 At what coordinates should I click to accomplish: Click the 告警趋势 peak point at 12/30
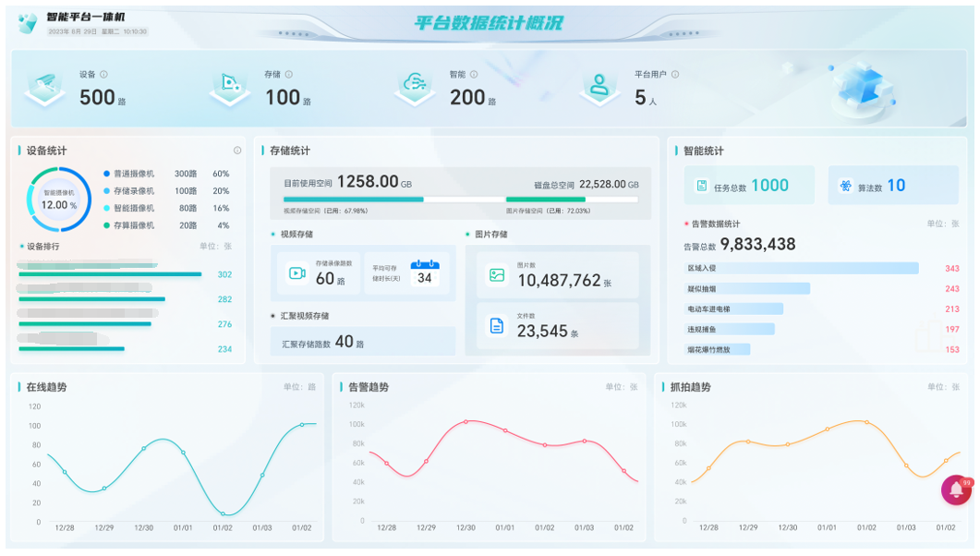tap(466, 422)
